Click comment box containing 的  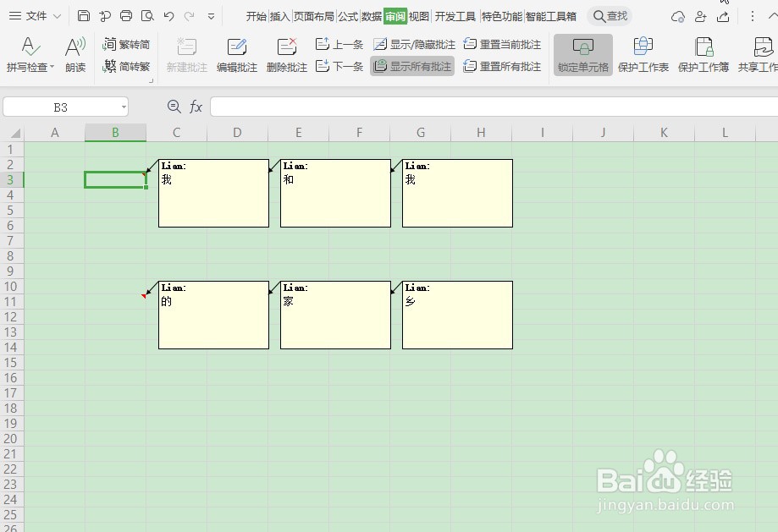click(x=214, y=315)
